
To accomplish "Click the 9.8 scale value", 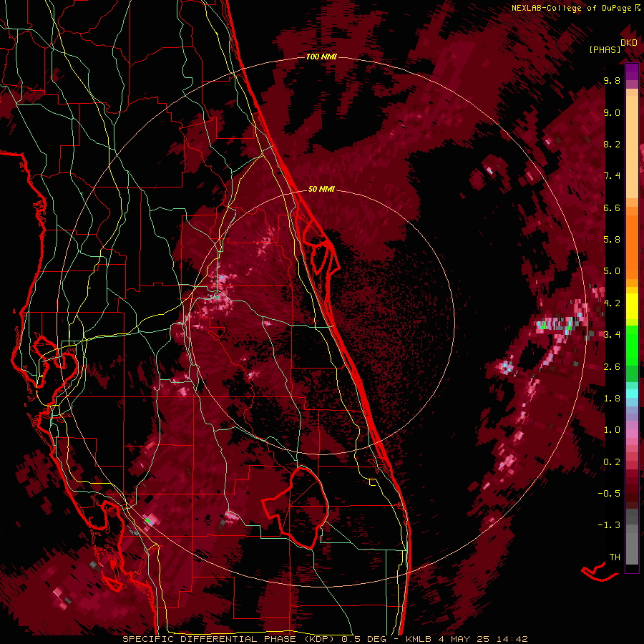I will [612, 81].
